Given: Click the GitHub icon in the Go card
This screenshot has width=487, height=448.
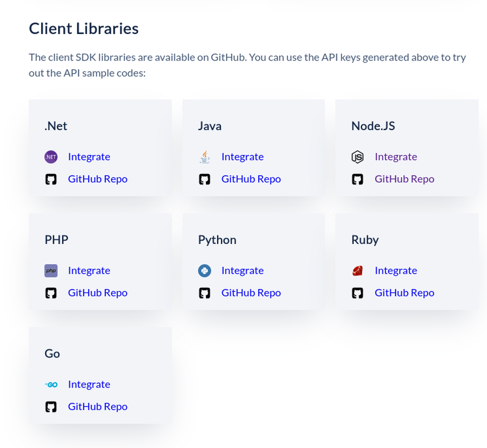Looking at the screenshot, I should point(51,407).
